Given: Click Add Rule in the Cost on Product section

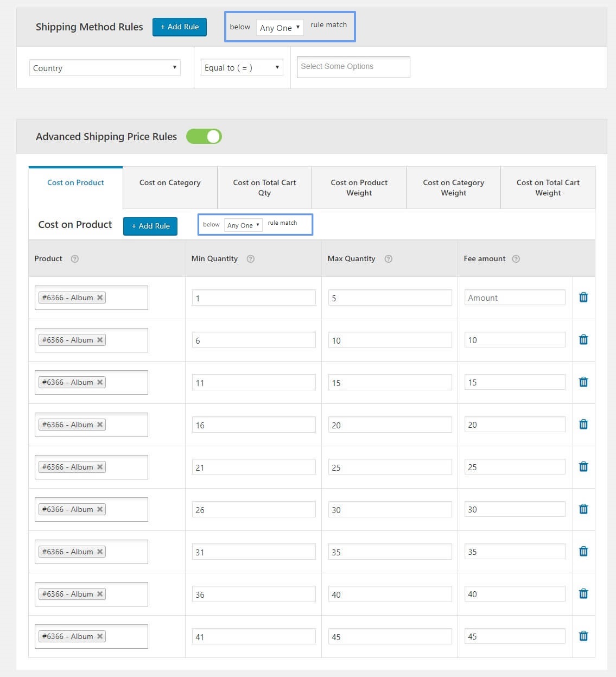Looking at the screenshot, I should coord(150,226).
